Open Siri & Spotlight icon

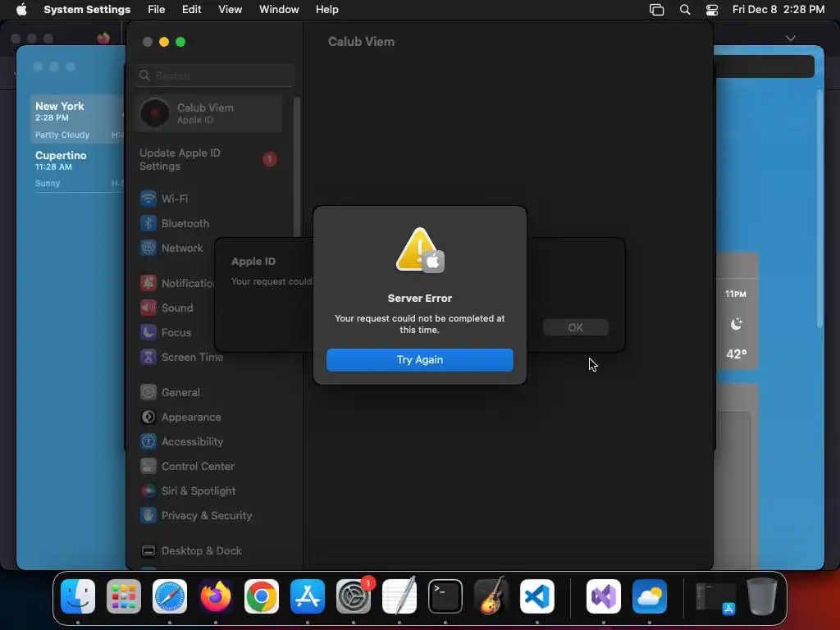tap(148, 491)
